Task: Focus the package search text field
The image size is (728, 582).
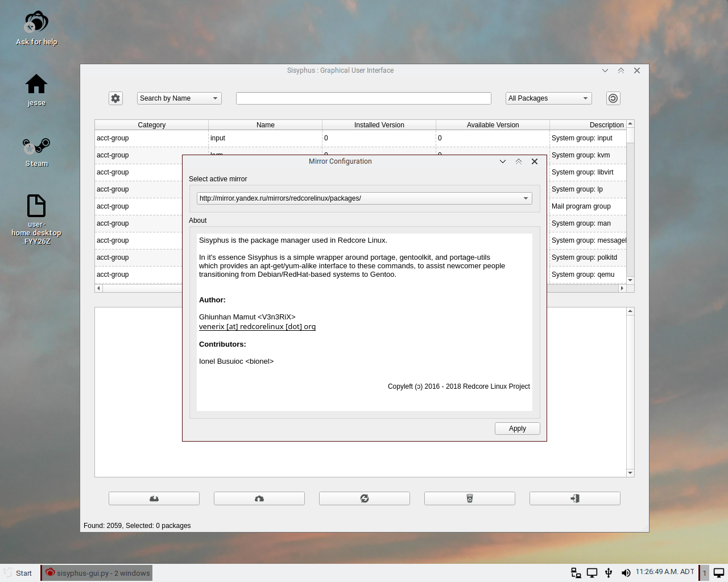Action: pos(363,98)
